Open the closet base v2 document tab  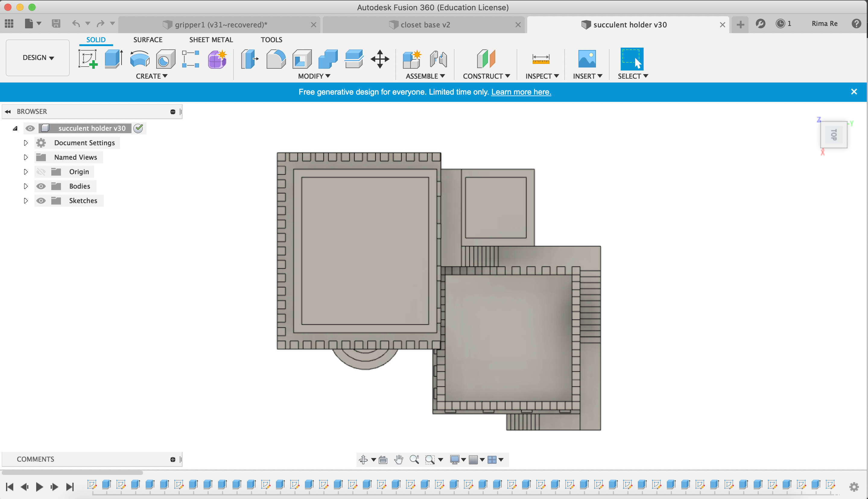pos(425,25)
